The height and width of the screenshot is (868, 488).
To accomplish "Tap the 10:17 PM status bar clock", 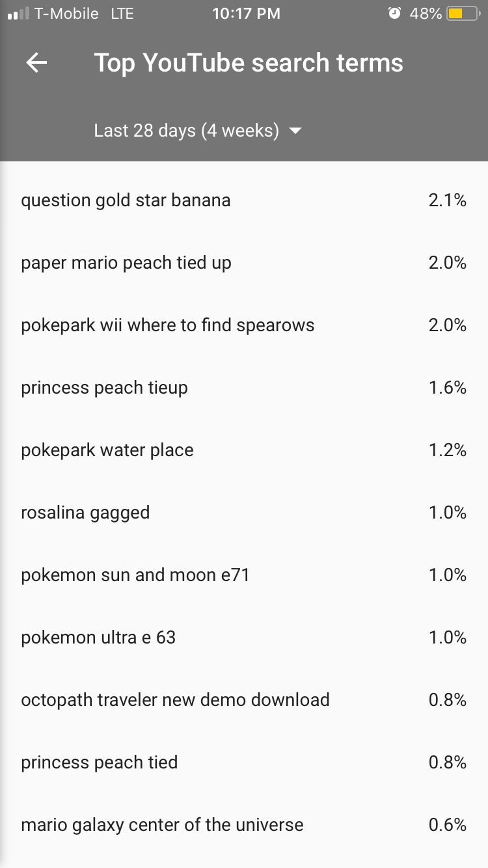I will (246, 14).
